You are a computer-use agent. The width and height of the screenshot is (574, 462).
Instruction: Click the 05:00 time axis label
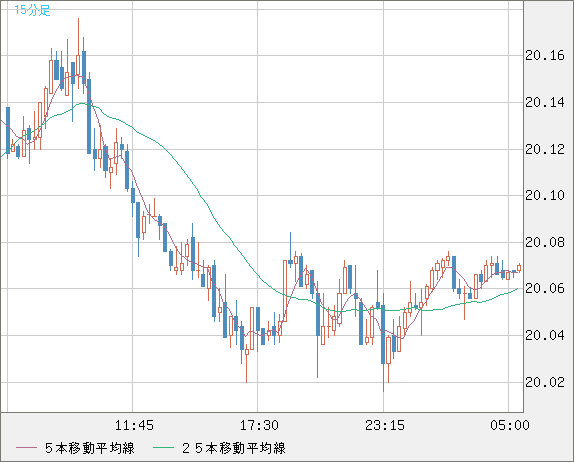(510, 425)
